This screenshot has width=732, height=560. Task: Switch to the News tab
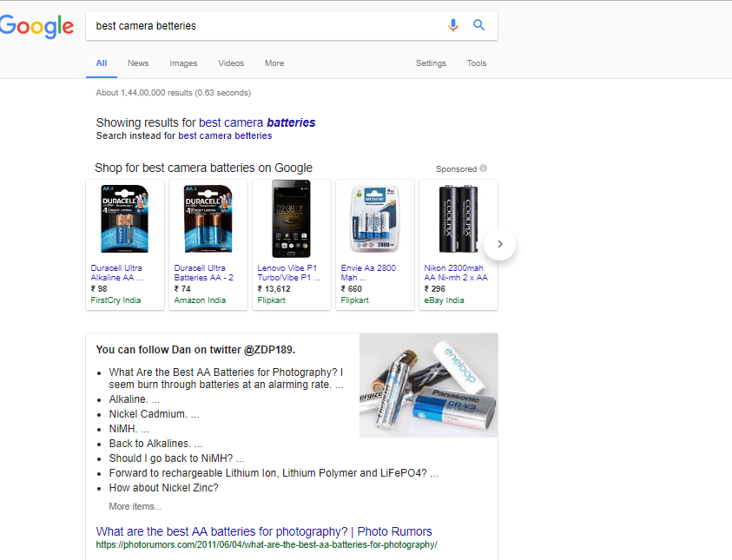[138, 63]
